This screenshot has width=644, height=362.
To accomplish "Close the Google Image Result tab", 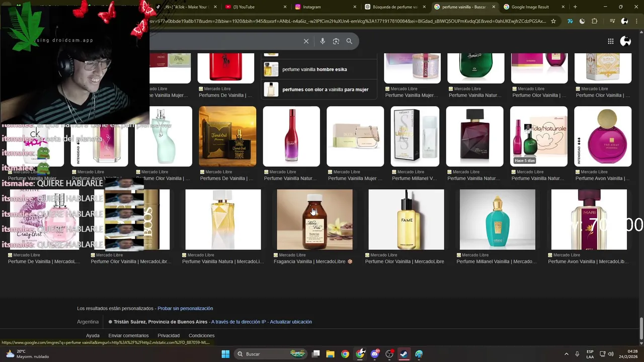I will click(x=563, y=7).
